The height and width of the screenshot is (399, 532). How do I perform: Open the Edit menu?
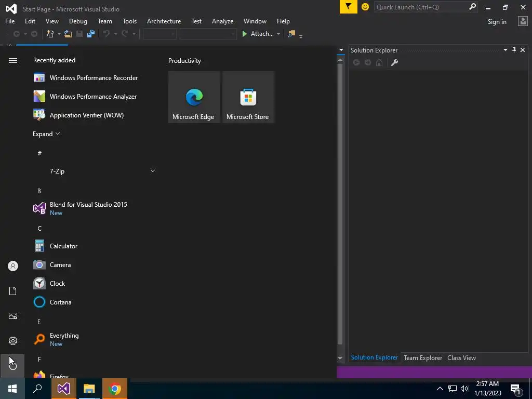30,21
